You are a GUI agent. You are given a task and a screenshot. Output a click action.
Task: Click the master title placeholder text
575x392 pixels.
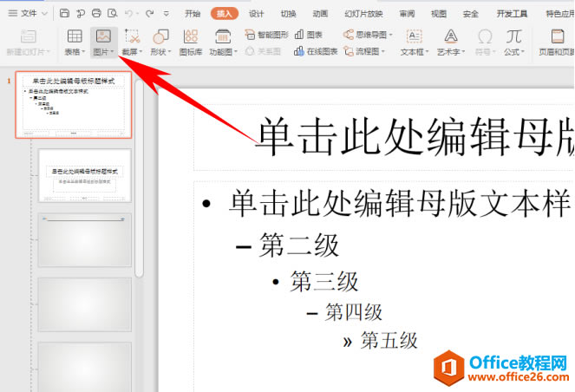click(416, 136)
